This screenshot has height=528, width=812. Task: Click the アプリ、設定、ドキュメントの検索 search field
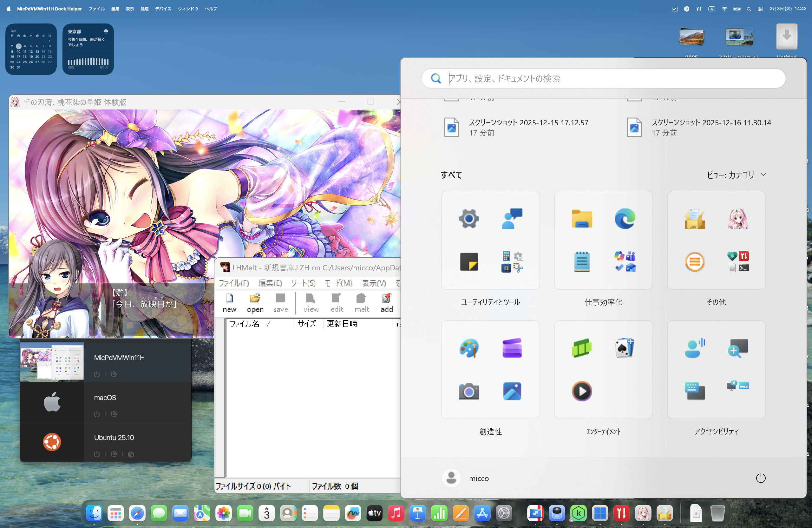tap(603, 78)
